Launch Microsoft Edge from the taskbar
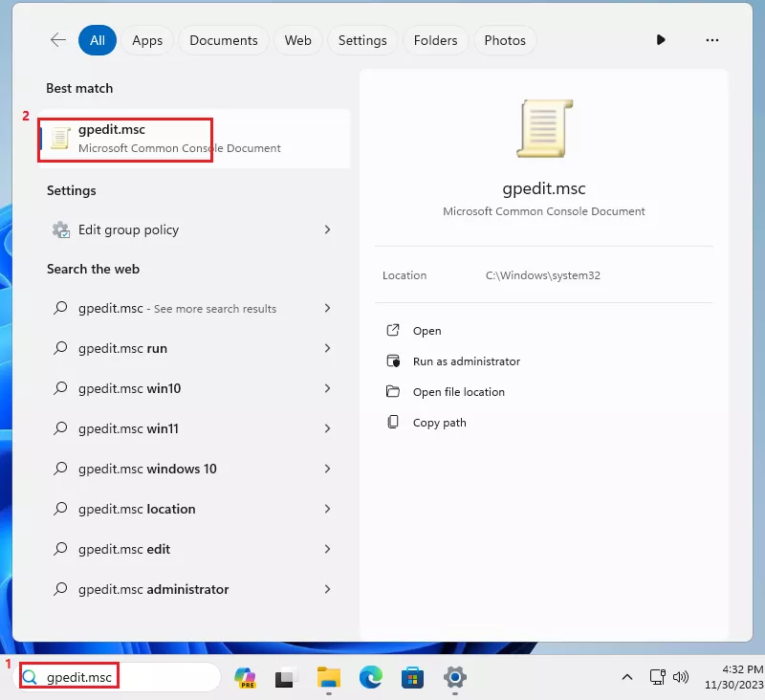765x700 pixels. coord(371,677)
